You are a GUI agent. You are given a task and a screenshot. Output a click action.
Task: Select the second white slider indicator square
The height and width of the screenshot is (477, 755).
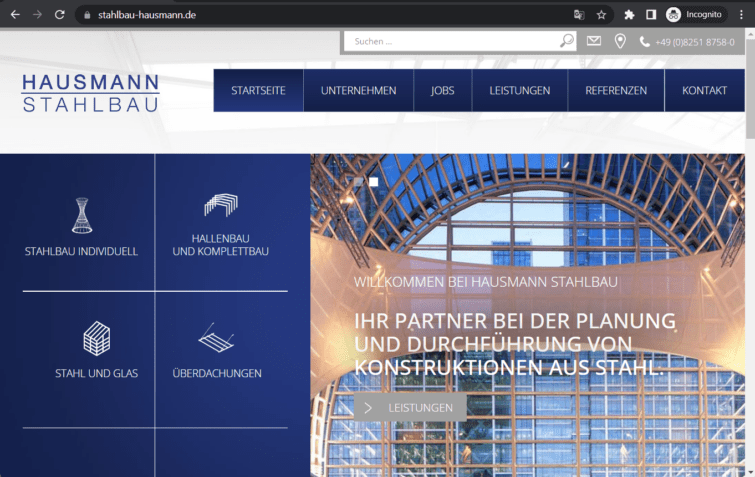click(x=374, y=182)
